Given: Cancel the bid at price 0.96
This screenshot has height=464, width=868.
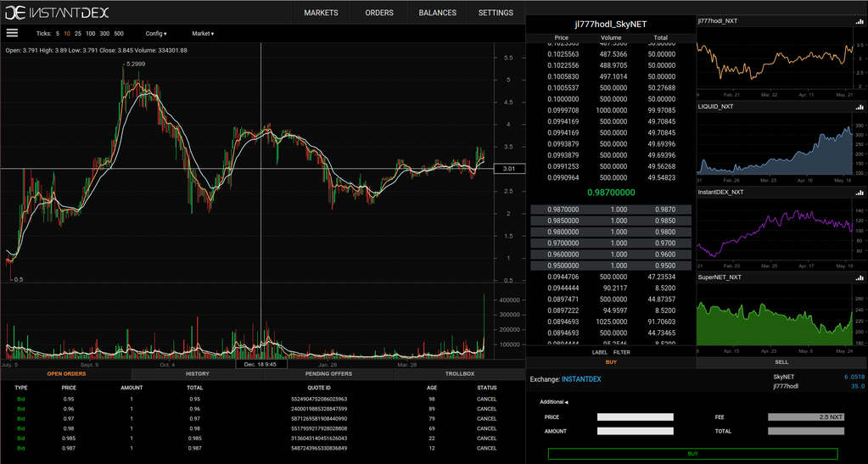Looking at the screenshot, I should [486, 409].
